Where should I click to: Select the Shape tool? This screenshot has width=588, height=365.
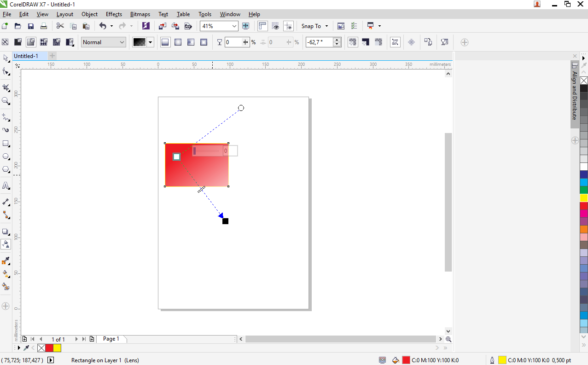6,71
